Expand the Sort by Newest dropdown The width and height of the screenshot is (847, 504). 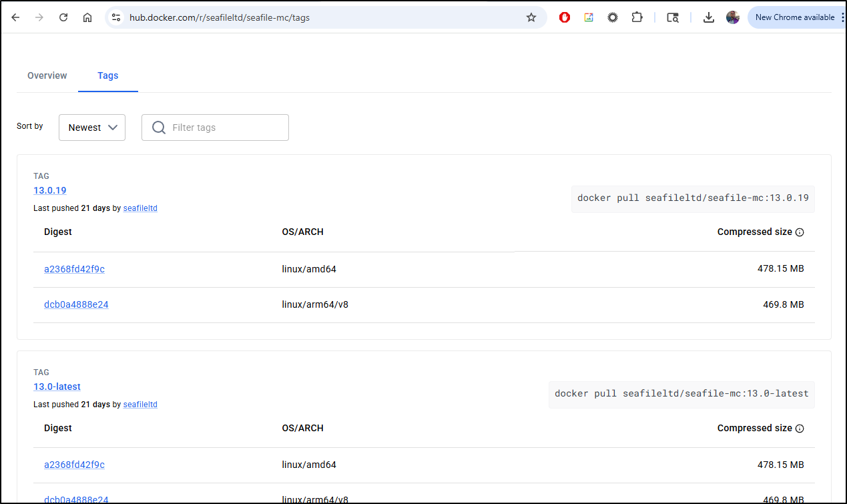click(x=92, y=128)
